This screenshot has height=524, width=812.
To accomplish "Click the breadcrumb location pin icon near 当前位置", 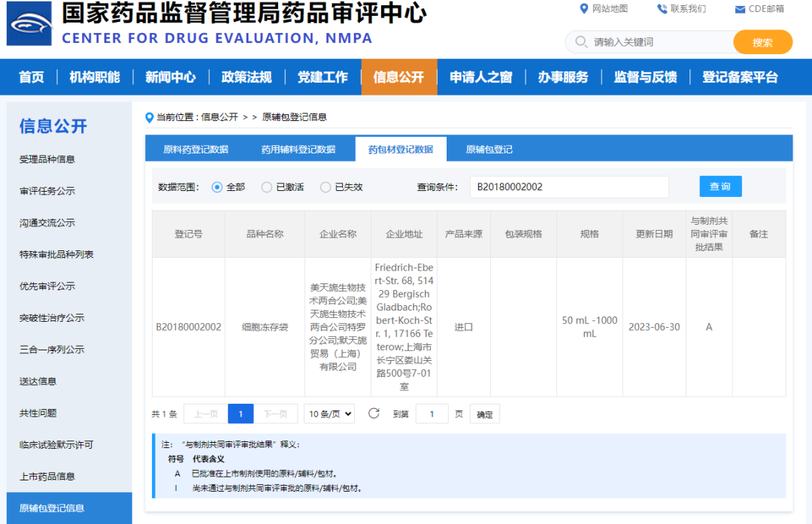I will click(149, 117).
